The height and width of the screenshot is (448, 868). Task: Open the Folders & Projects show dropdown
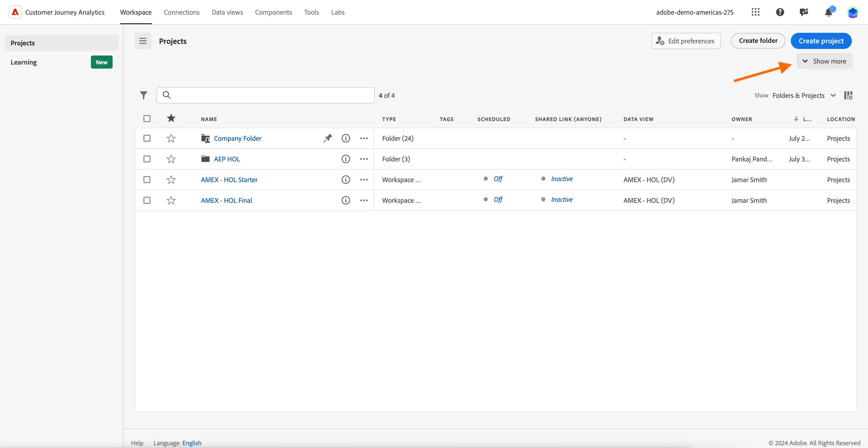(804, 96)
